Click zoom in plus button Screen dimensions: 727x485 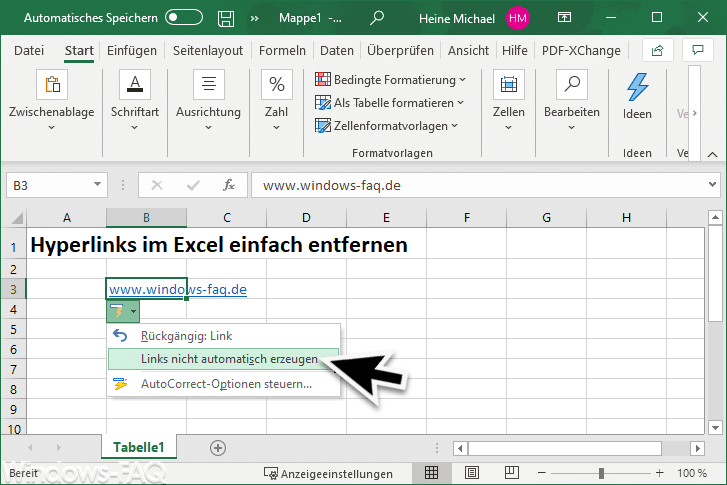pos(660,473)
